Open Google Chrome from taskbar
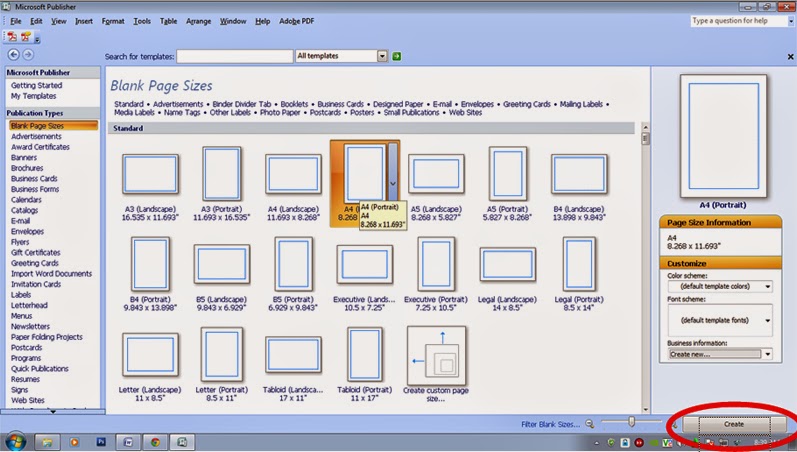The height and width of the screenshot is (452, 797). [x=155, y=442]
